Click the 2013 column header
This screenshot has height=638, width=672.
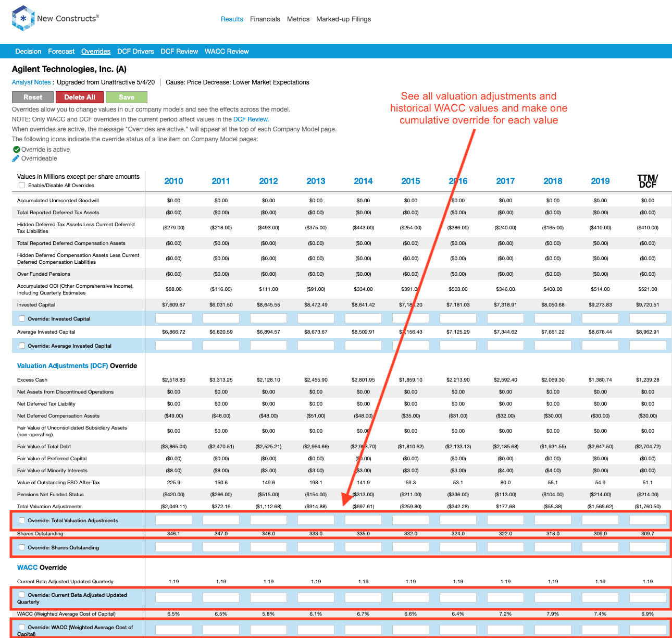316,181
